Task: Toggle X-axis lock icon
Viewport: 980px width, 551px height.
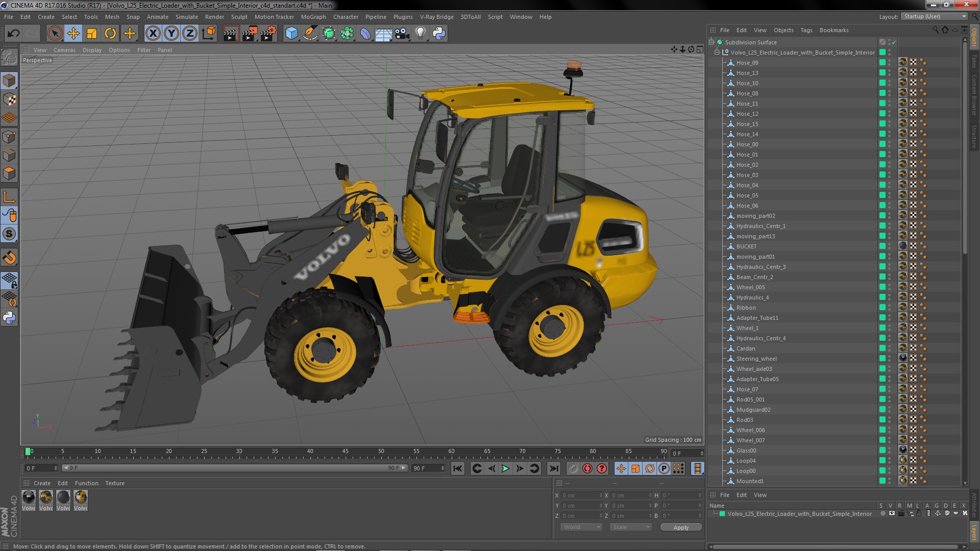Action: (x=153, y=34)
